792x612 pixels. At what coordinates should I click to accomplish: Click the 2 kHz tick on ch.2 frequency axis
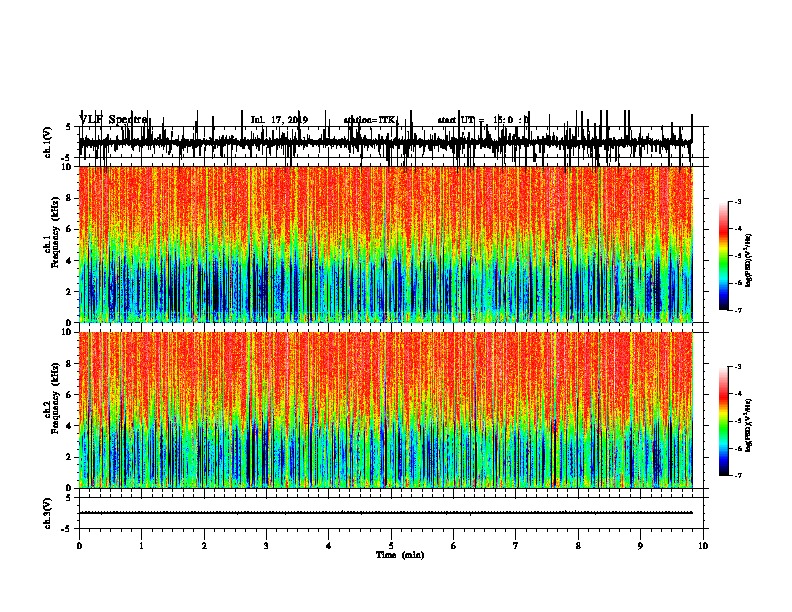[70, 457]
